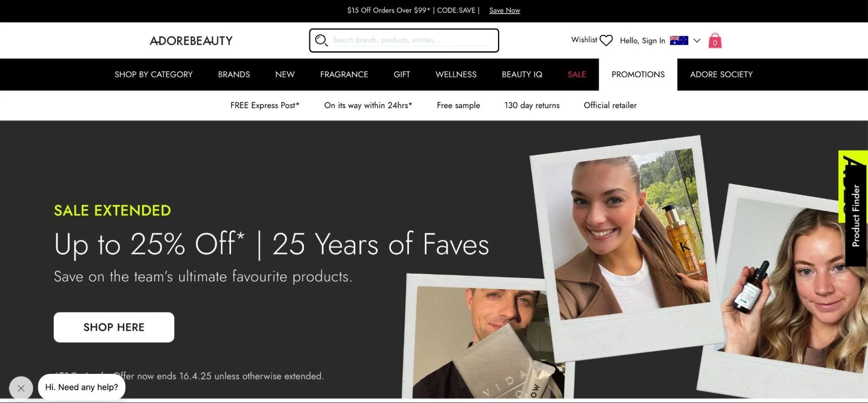Go to Adore Beauty home logo

point(191,41)
